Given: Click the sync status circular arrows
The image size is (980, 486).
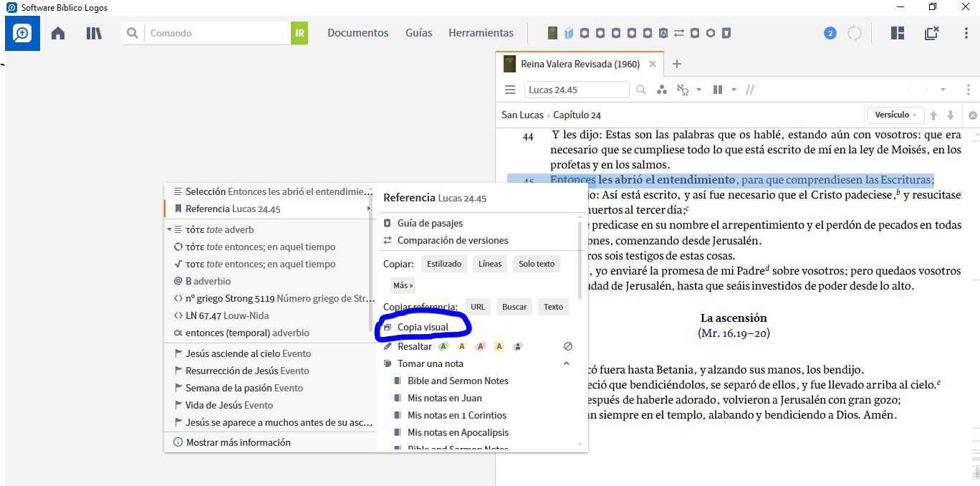Looking at the screenshot, I should pos(855,33).
